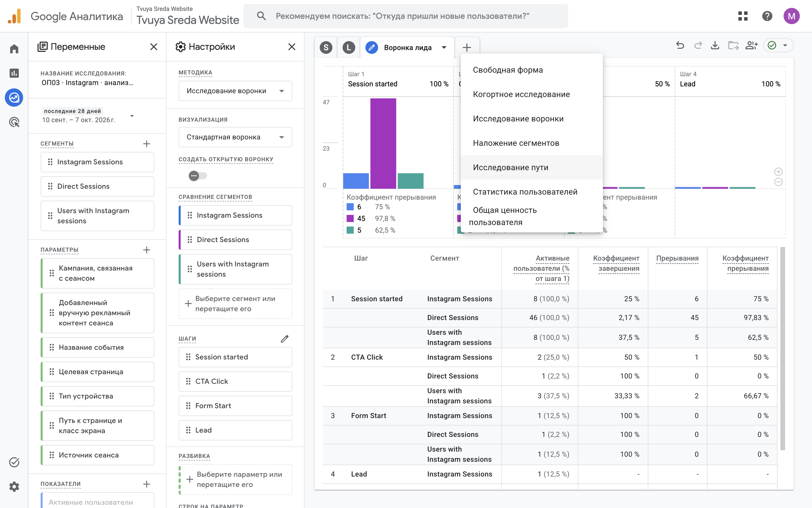Choose Наложение сегментов menu entry
Screen dimensions: 812x508
(x=532, y=143)
